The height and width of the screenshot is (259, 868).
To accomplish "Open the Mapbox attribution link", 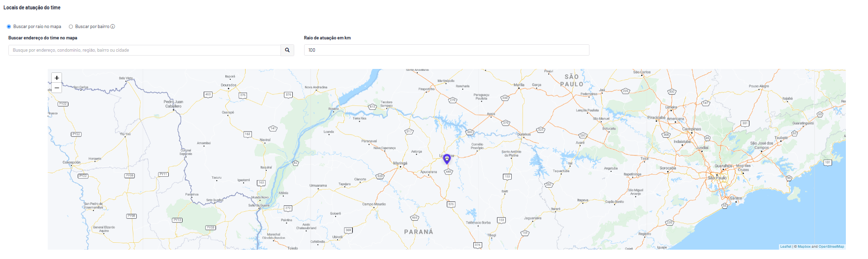I will coord(804,247).
